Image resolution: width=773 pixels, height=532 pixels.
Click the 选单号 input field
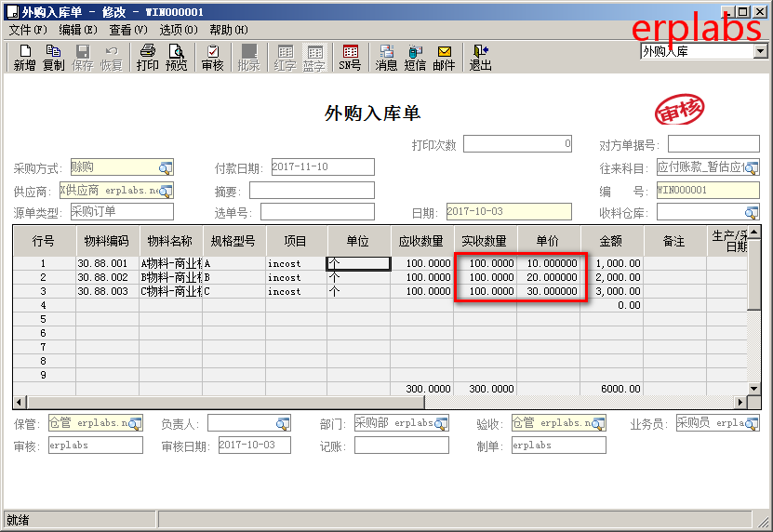pos(317,211)
